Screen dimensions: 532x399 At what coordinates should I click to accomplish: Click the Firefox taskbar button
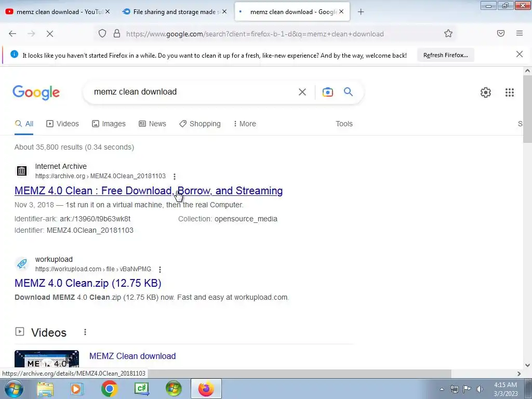pyautogui.click(x=206, y=389)
